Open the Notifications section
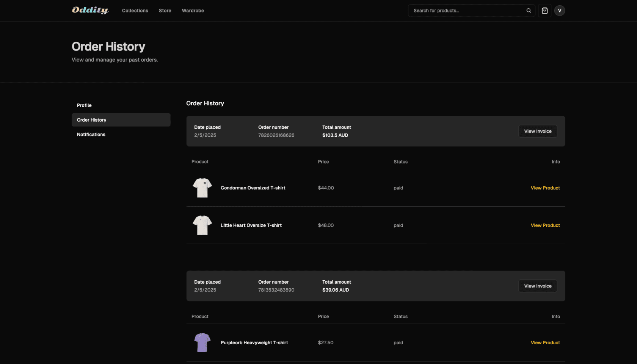 point(91,134)
